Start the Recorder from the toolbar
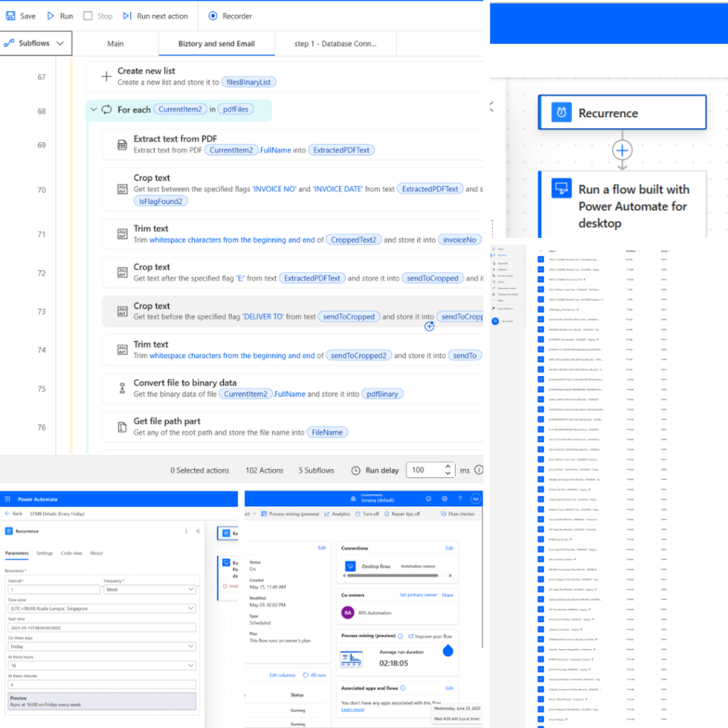The height and width of the screenshot is (728, 728). click(213, 16)
